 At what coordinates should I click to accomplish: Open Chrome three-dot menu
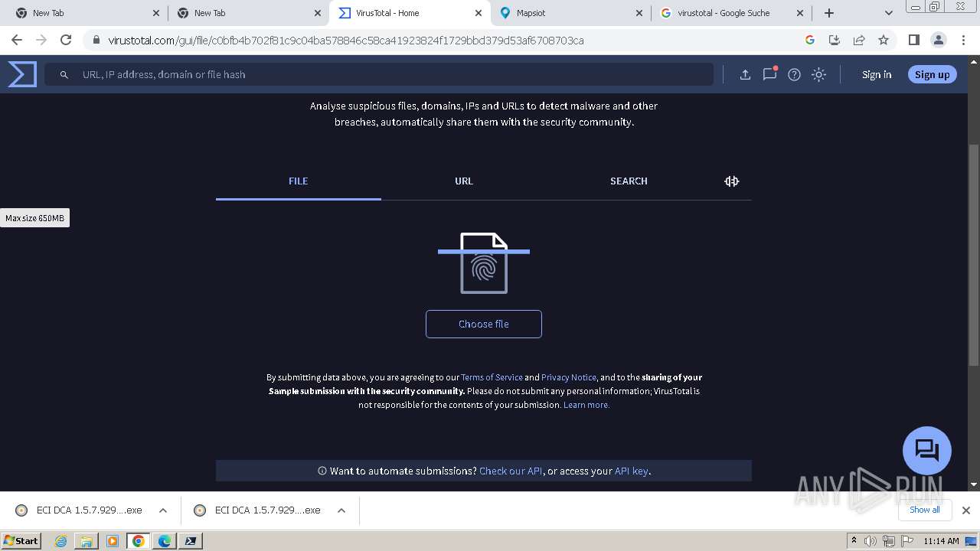coord(963,40)
